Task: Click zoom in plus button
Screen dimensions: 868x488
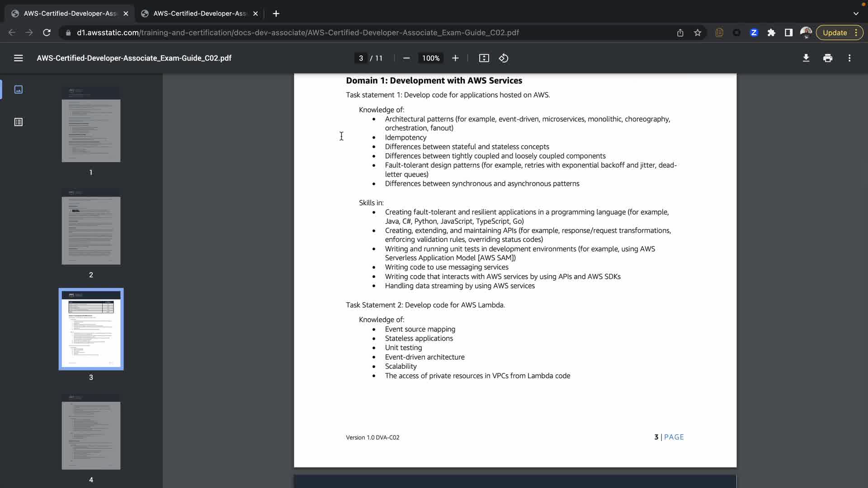Action: point(455,58)
